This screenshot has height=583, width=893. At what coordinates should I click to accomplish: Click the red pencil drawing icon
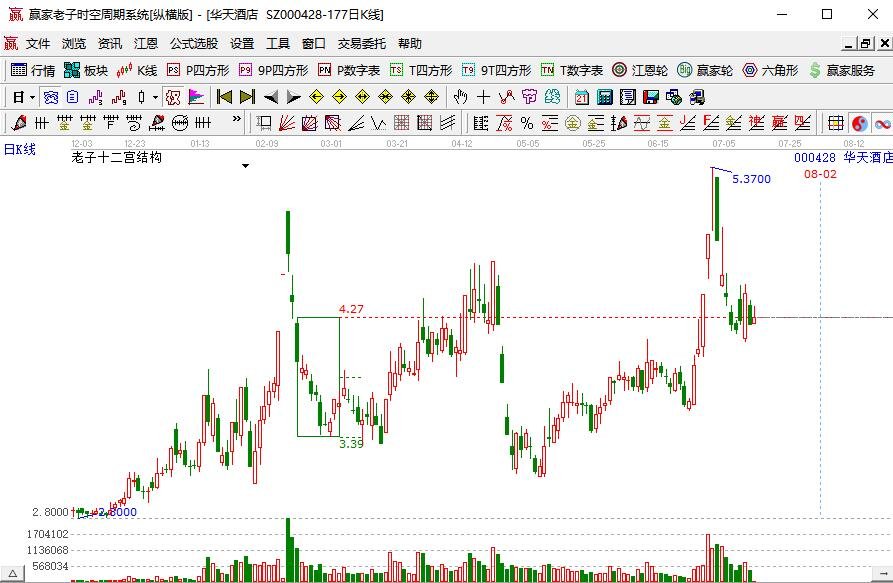(19, 123)
